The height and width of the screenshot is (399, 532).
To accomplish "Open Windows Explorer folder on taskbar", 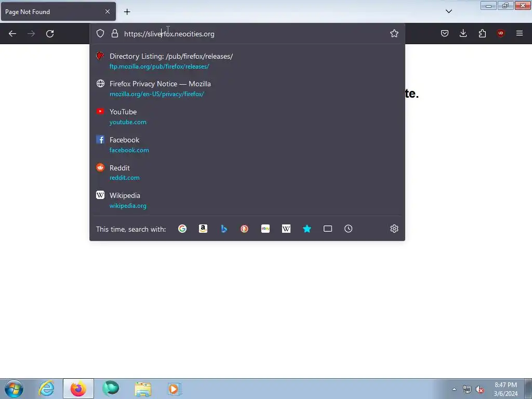I will [x=143, y=389].
